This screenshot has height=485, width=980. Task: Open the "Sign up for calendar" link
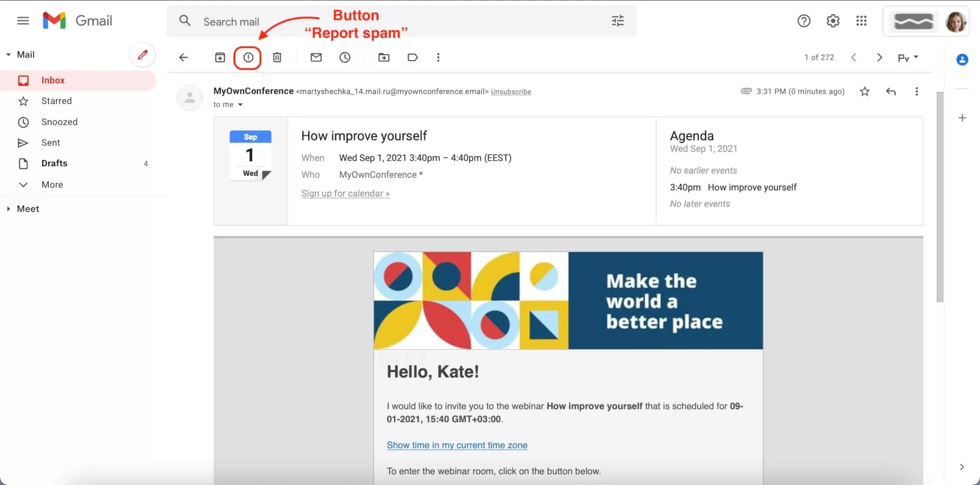(345, 193)
